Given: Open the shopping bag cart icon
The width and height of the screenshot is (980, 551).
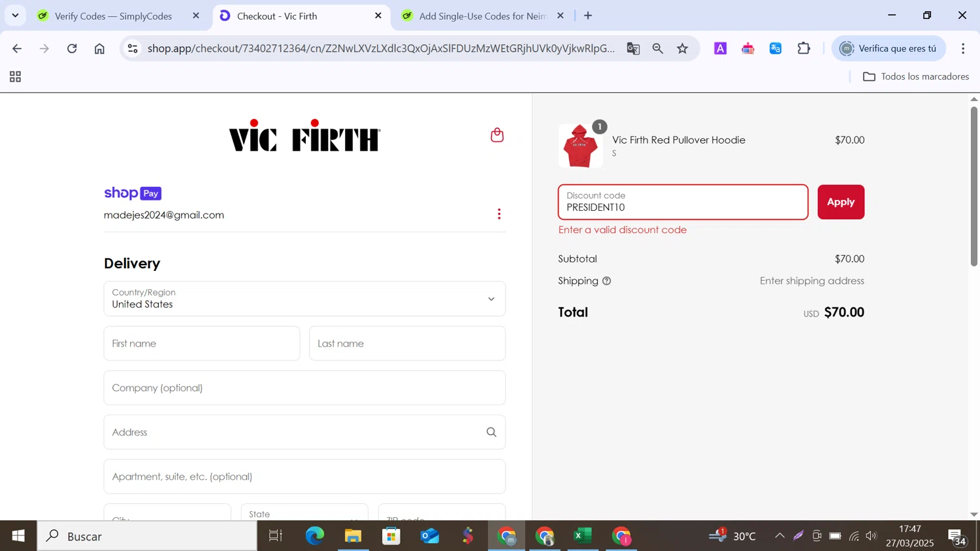Looking at the screenshot, I should 497,135.
